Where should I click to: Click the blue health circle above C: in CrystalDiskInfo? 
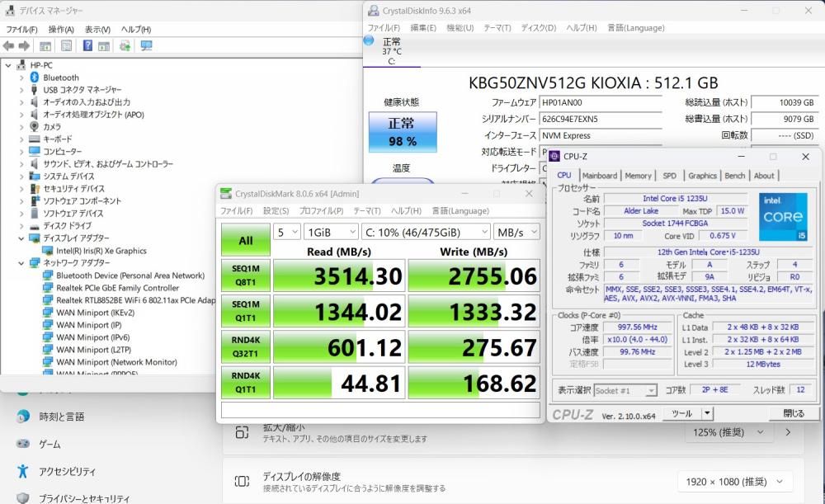coord(369,40)
